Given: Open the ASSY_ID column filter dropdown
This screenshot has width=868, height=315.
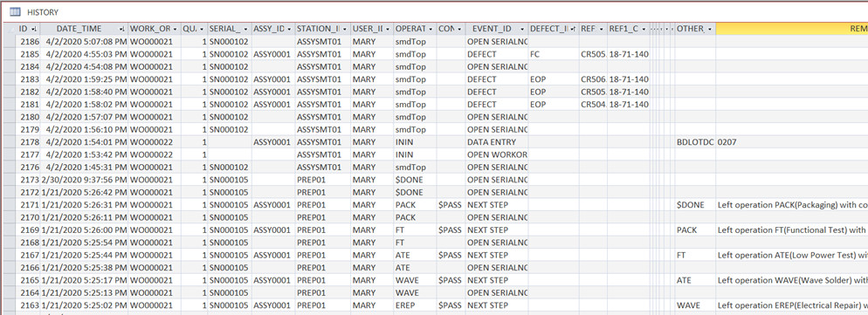Looking at the screenshot, I should pyautogui.click(x=289, y=29).
